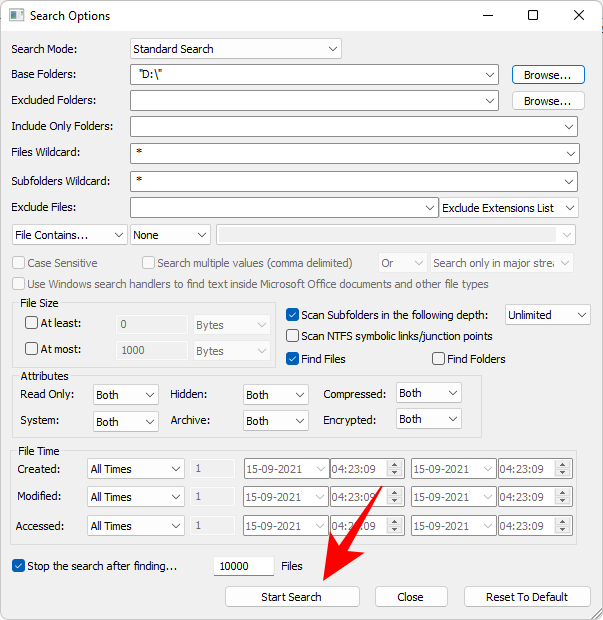Open the 'Exclude Extensions List' dropdown
This screenshot has height=620, width=603.
click(510, 207)
